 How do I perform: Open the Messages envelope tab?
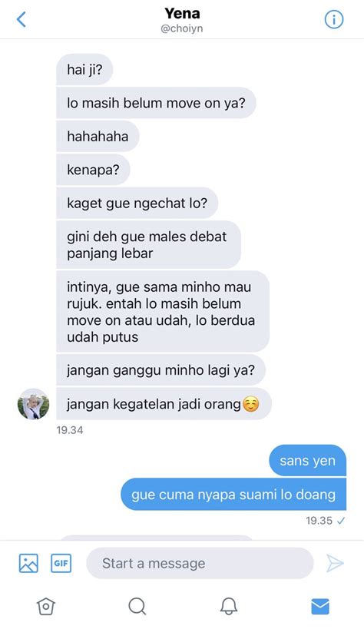click(320, 606)
